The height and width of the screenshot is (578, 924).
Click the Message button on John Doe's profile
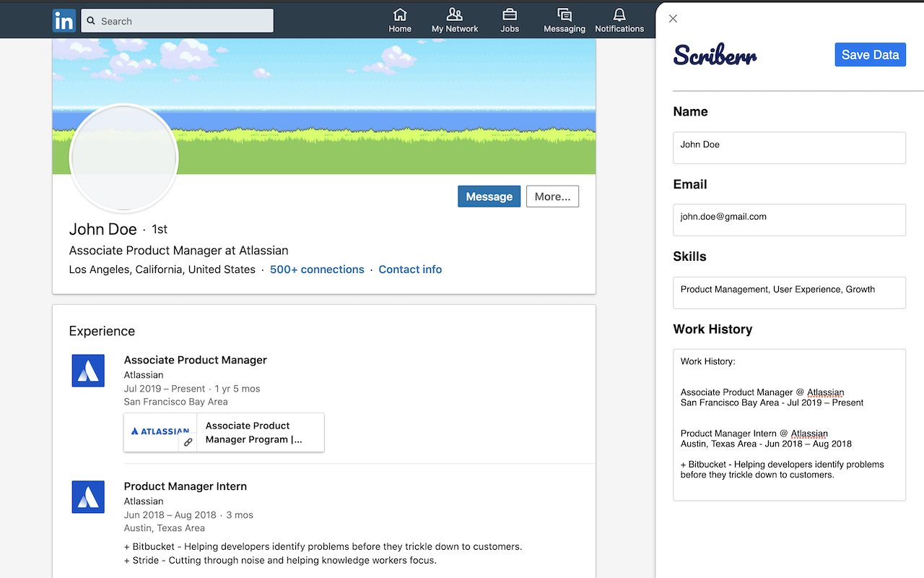pyautogui.click(x=489, y=196)
